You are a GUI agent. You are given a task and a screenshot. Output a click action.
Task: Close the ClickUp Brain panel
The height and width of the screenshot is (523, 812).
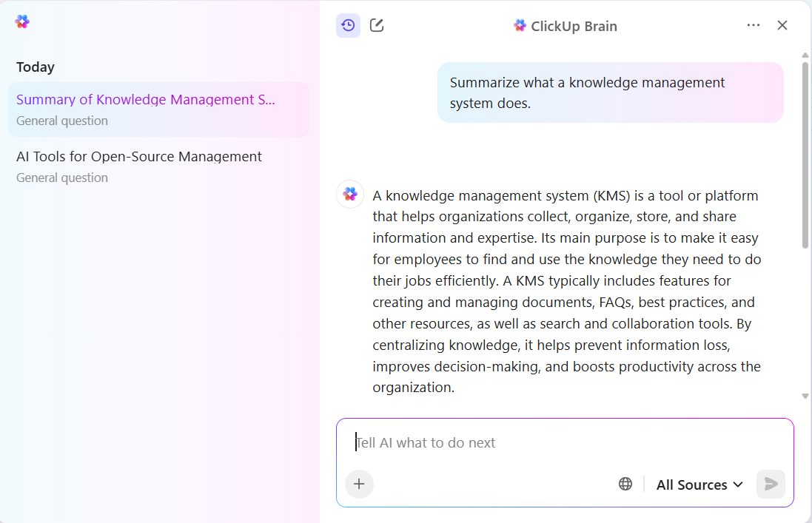(782, 24)
